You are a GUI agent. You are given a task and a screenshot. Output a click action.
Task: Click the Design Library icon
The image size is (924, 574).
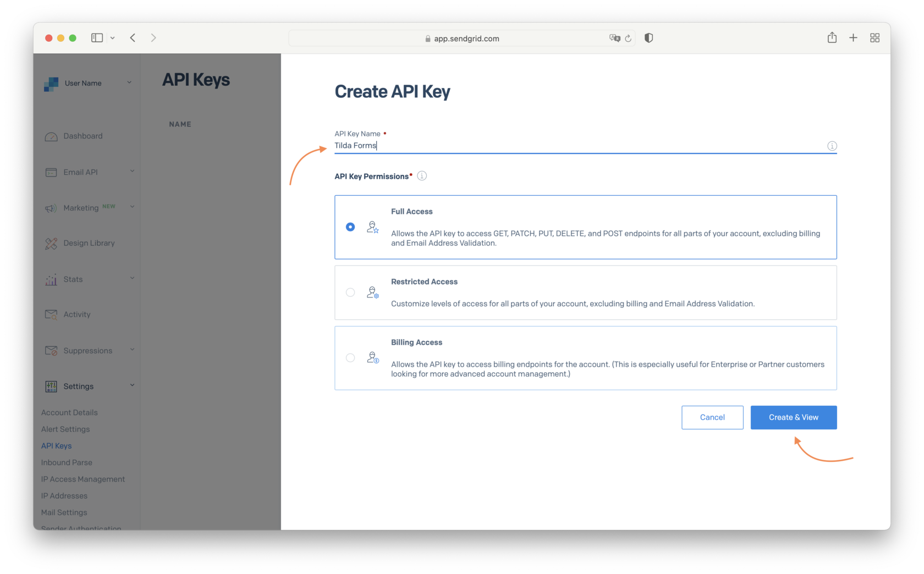click(x=51, y=243)
